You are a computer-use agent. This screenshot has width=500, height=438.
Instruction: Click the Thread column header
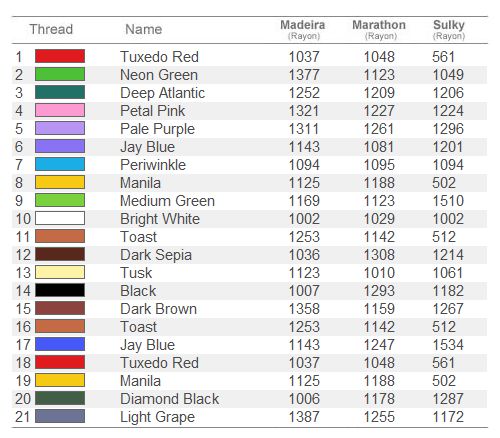point(51,29)
